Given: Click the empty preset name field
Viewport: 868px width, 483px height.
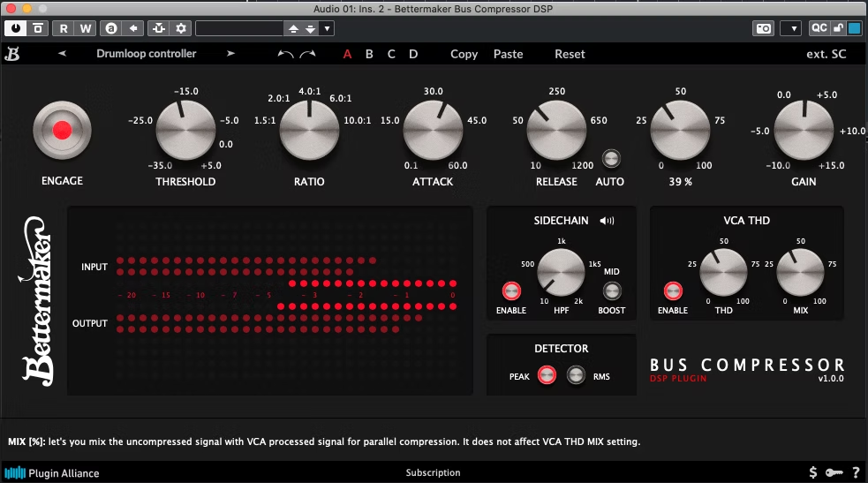Looking at the screenshot, I should coord(239,28).
